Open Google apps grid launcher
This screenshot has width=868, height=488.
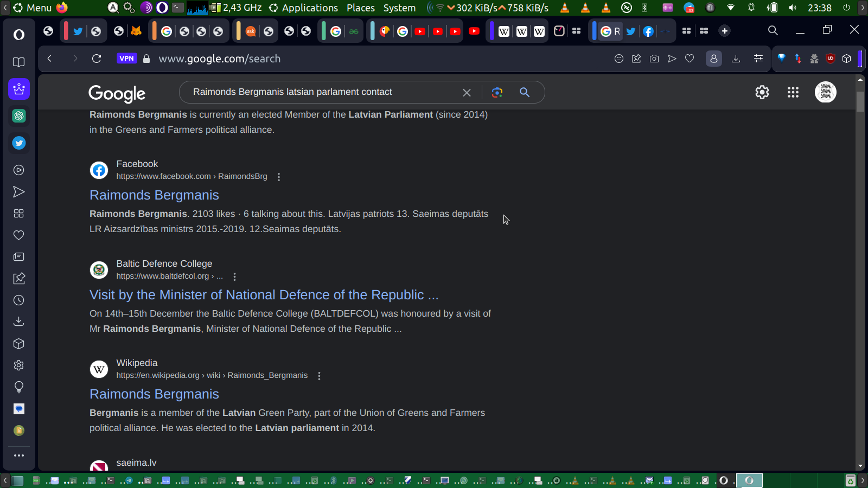point(793,92)
